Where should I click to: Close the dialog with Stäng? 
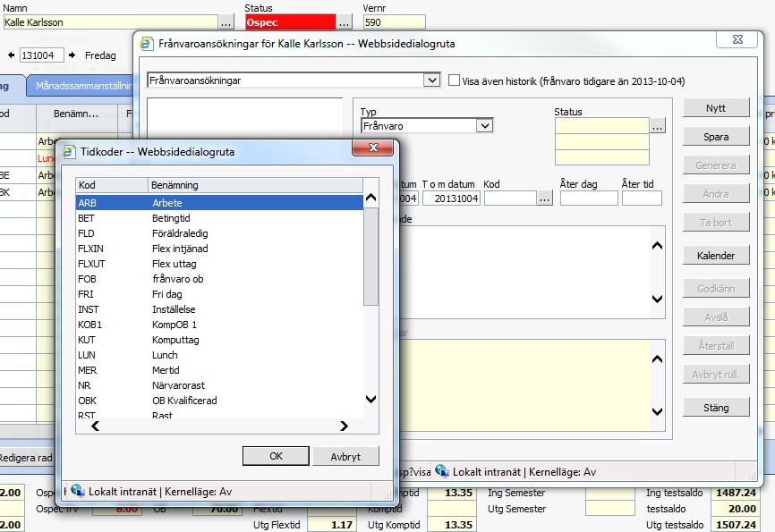pyautogui.click(x=716, y=408)
